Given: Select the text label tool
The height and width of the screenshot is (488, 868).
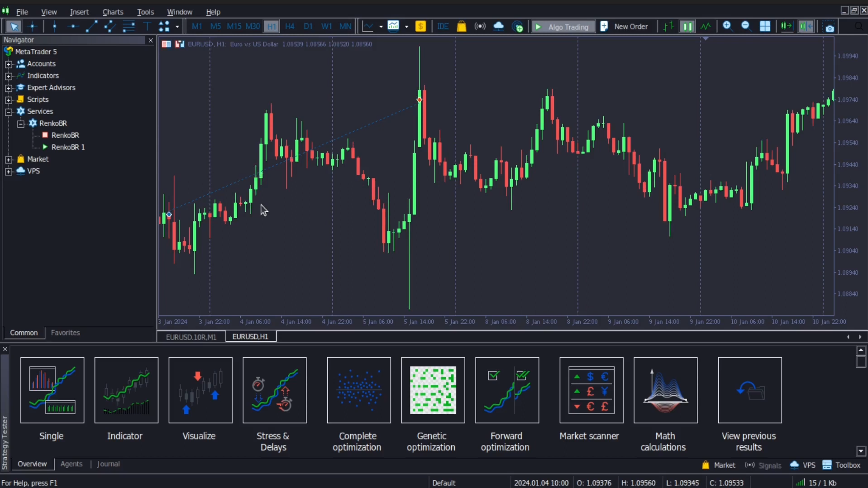Looking at the screenshot, I should pos(147,26).
